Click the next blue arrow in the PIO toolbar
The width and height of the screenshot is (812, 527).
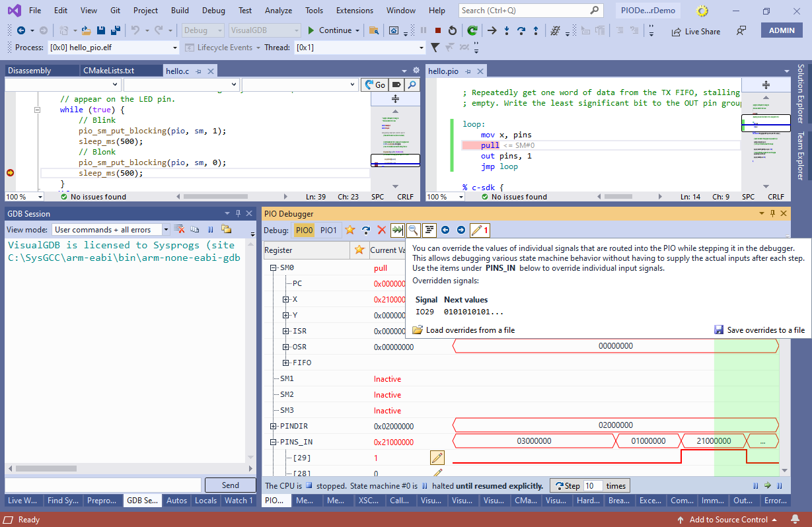[x=461, y=230]
